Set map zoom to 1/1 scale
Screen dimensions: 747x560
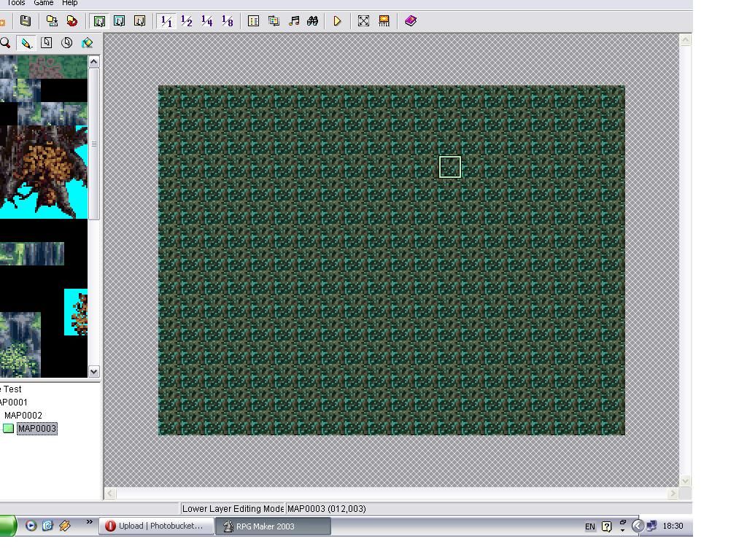point(166,21)
